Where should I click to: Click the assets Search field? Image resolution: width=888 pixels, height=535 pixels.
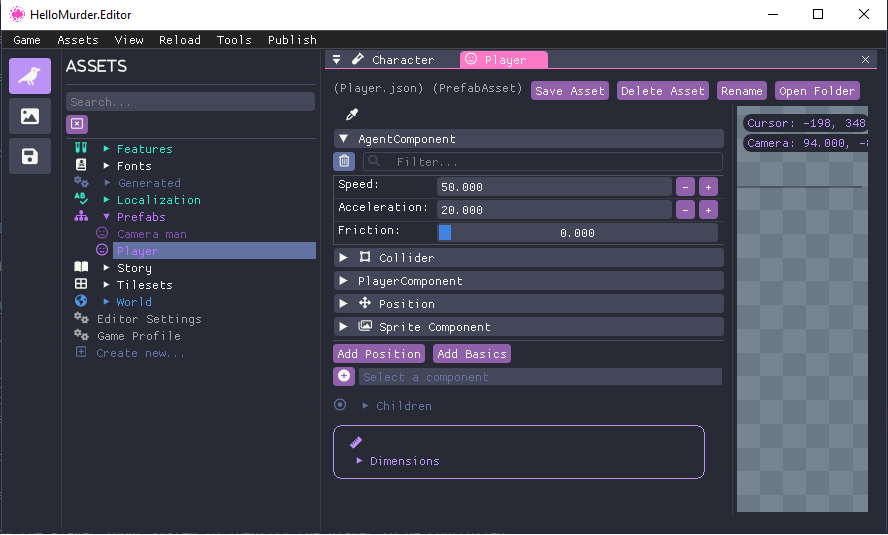(x=190, y=102)
